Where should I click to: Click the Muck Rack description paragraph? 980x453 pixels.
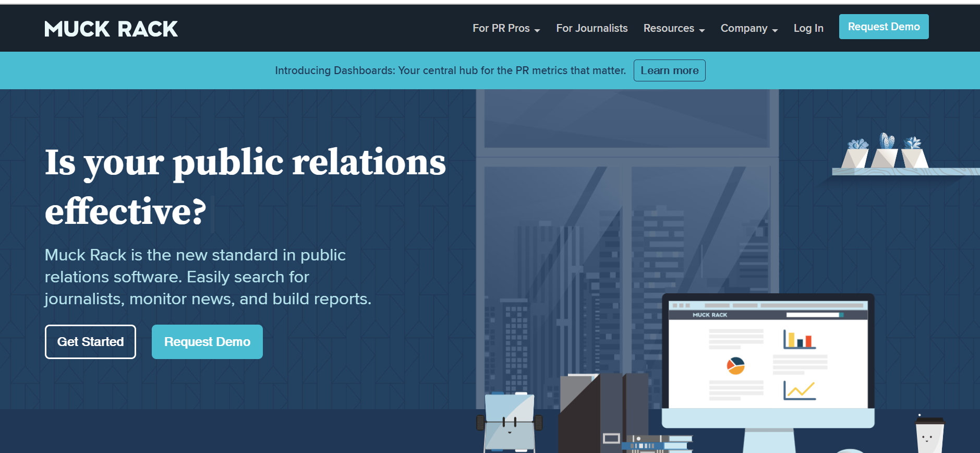pyautogui.click(x=208, y=277)
